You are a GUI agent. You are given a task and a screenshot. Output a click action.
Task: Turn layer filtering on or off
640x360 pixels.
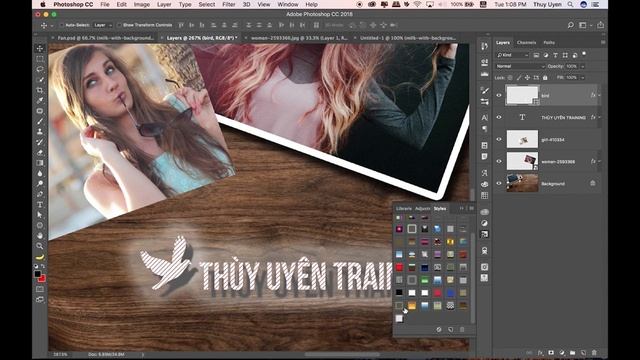click(x=584, y=54)
